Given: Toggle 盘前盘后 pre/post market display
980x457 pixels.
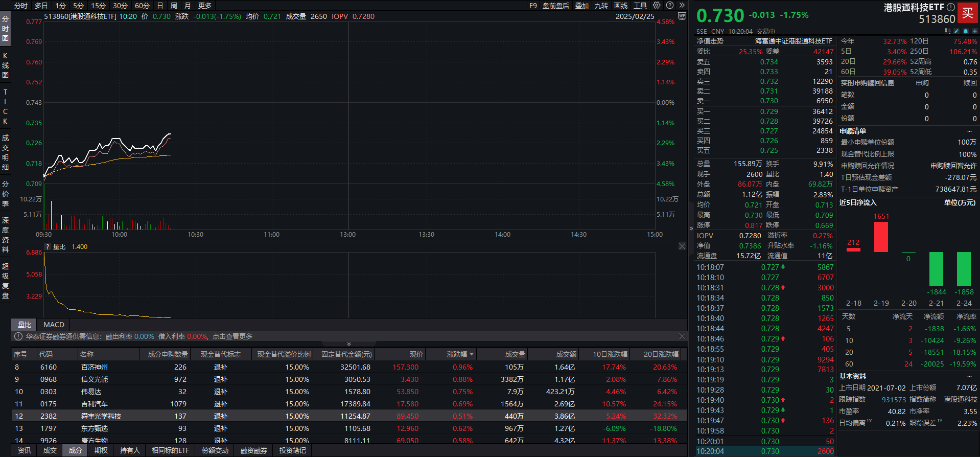Looking at the screenshot, I should (x=556, y=6).
